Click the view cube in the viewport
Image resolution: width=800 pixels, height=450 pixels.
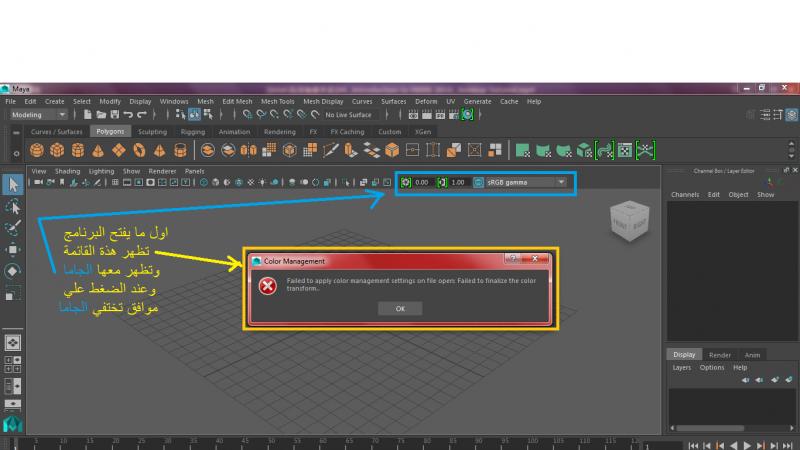click(630, 221)
